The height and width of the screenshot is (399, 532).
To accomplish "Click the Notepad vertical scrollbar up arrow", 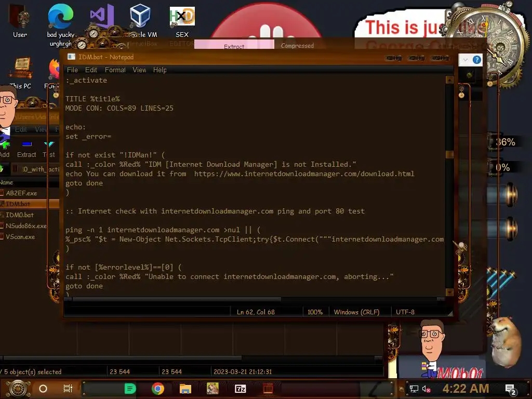I will [x=449, y=80].
